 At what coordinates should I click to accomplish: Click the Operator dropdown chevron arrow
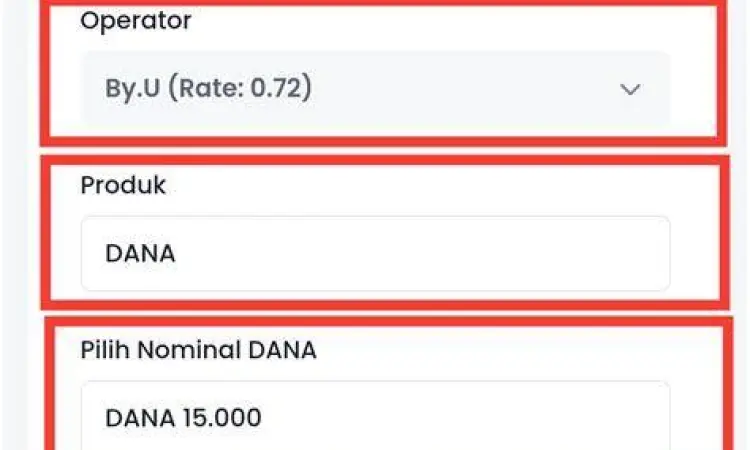(x=629, y=89)
